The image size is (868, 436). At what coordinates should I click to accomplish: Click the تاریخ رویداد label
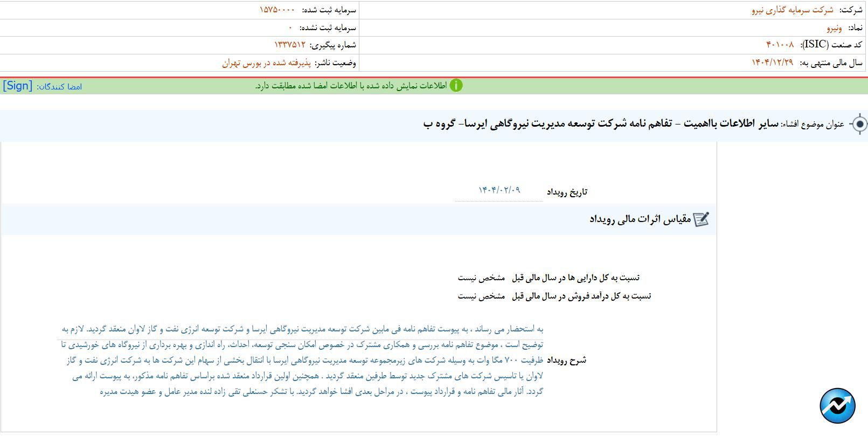(x=567, y=191)
